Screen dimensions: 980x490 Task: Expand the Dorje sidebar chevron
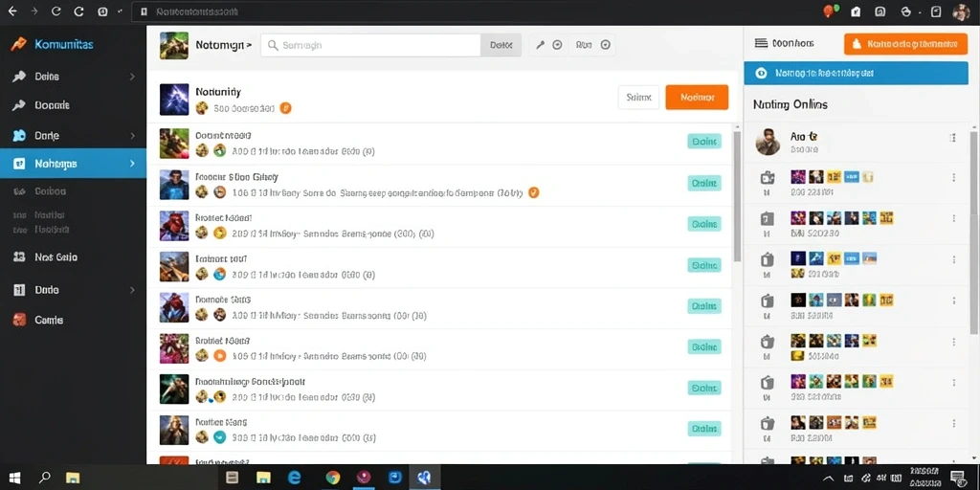tap(132, 136)
